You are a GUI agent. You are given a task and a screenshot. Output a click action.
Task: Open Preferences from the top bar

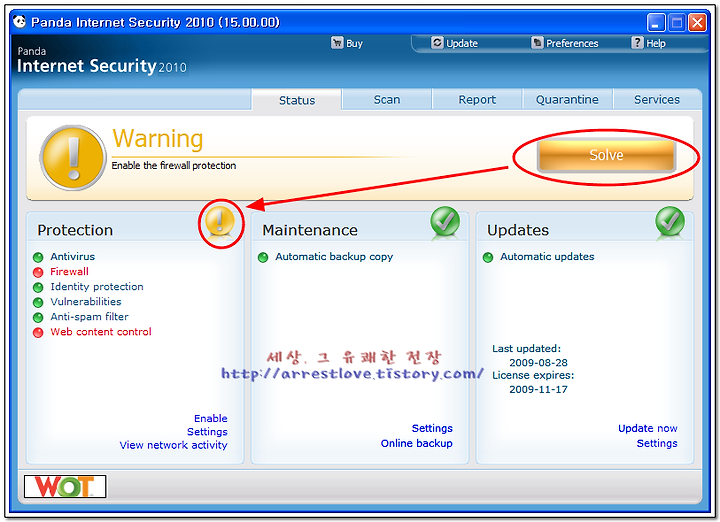(x=572, y=43)
